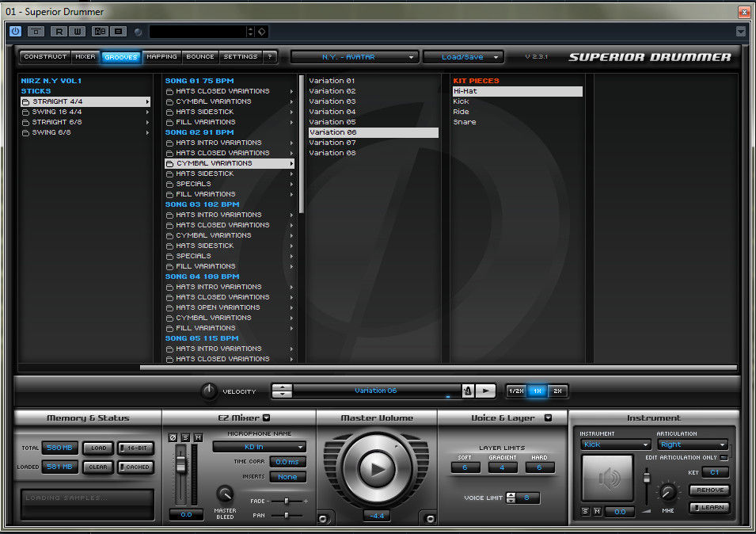756x534 pixels.
Task: Click the folder icon for STRAIGHT 4/4
Action: coord(25,101)
